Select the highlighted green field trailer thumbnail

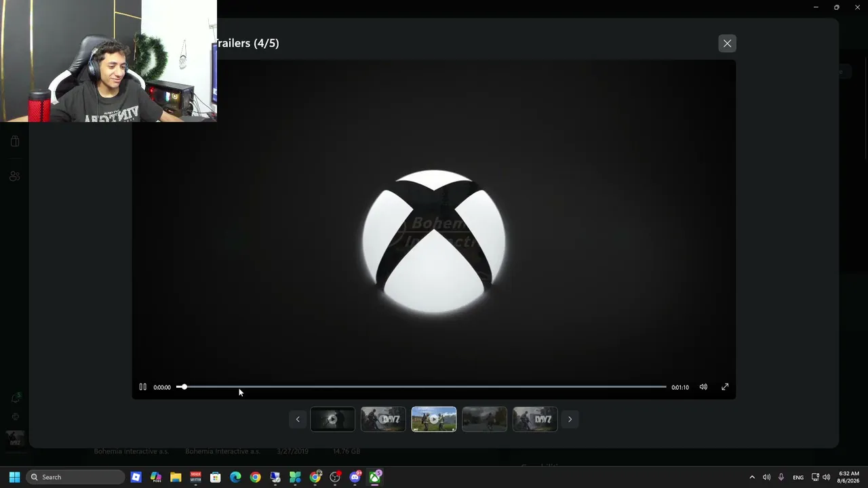pos(434,420)
